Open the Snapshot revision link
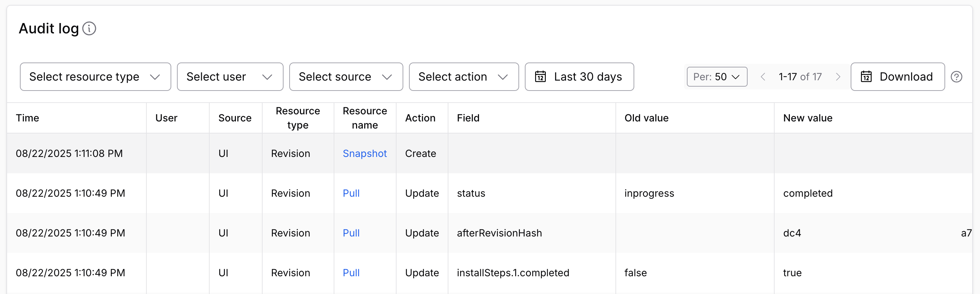Viewport: 980px width, 294px height. click(365, 154)
